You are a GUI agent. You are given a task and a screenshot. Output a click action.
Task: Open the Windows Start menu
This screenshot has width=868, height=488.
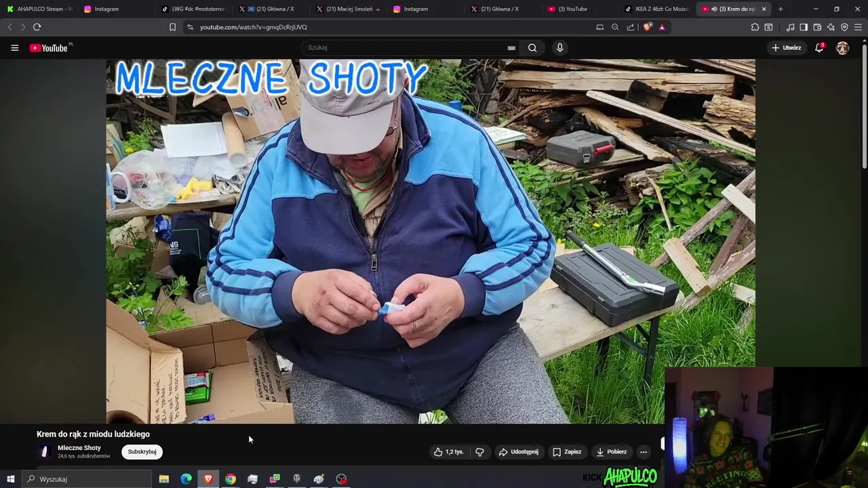10,479
